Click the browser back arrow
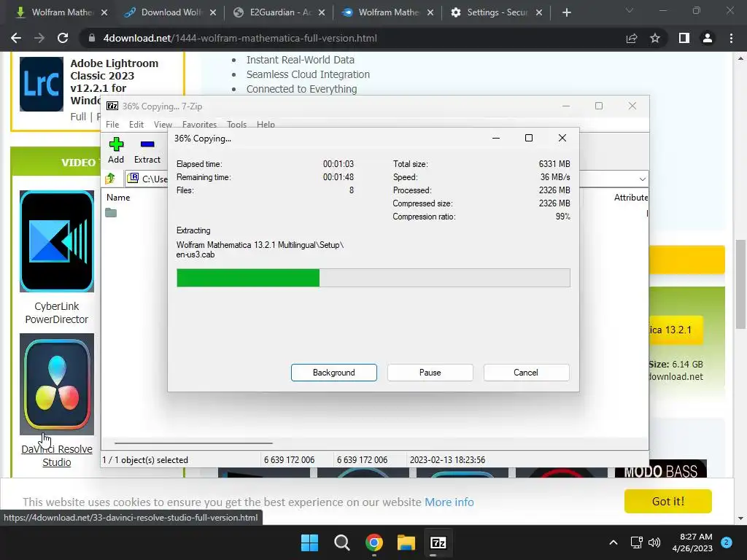The width and height of the screenshot is (747, 560). tap(16, 38)
